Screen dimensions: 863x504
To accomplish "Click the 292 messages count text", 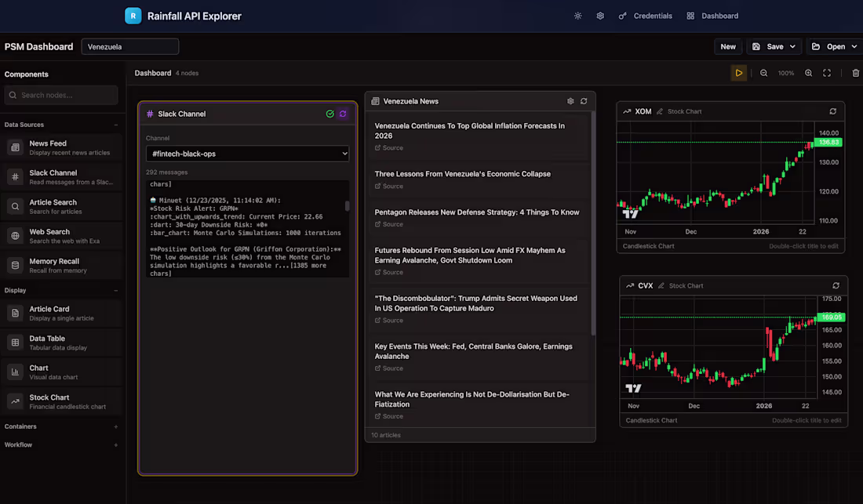I will (x=167, y=172).
